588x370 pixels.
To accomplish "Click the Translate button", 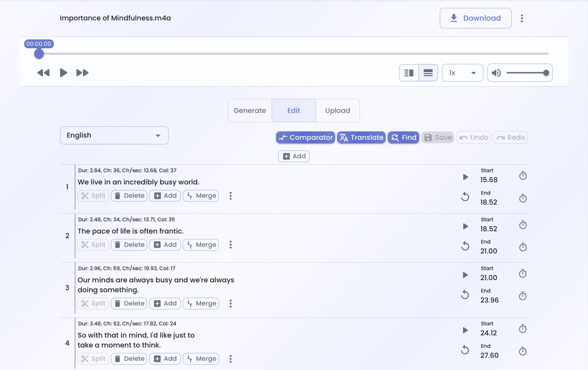I will tap(361, 137).
